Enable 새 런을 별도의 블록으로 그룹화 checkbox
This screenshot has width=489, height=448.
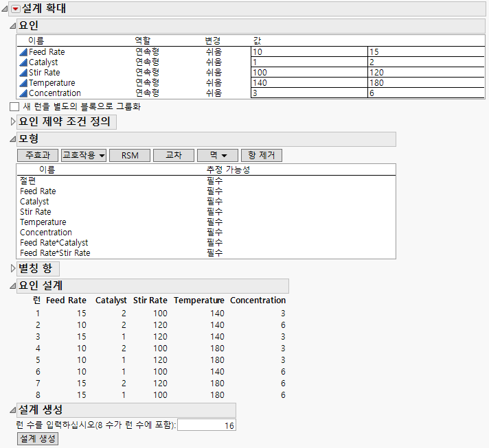(x=14, y=106)
